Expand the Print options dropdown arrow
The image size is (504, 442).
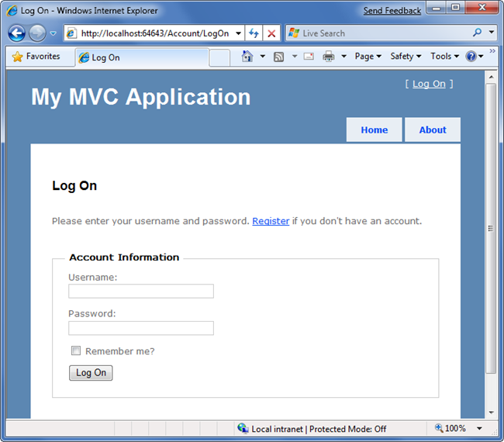[x=343, y=57]
